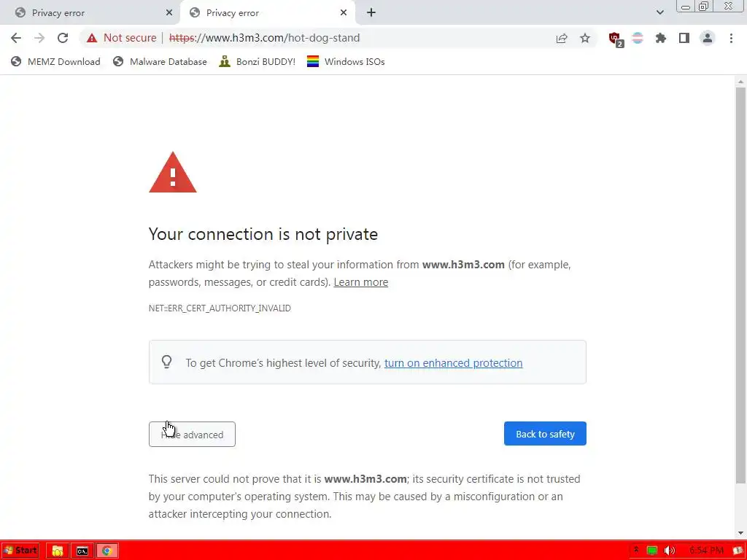This screenshot has height=560, width=747.
Task: Collapse details with Hide advanced
Action: tap(192, 435)
